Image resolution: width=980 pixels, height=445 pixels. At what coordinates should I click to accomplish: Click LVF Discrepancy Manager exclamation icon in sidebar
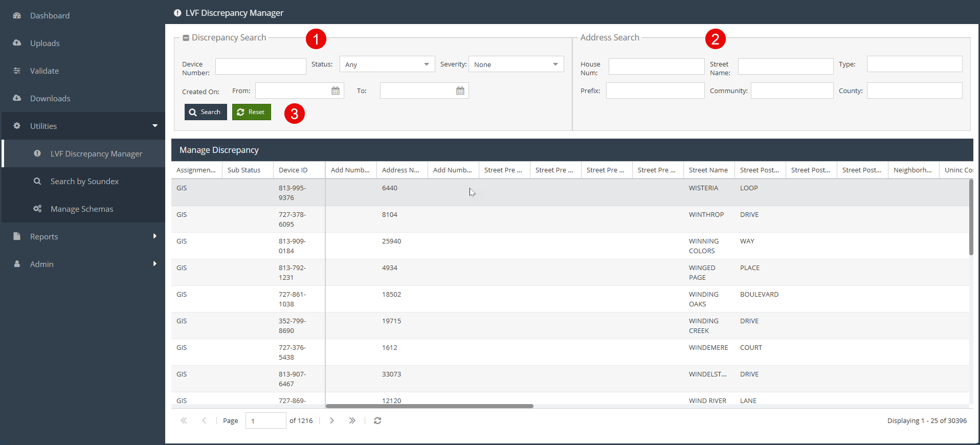37,153
